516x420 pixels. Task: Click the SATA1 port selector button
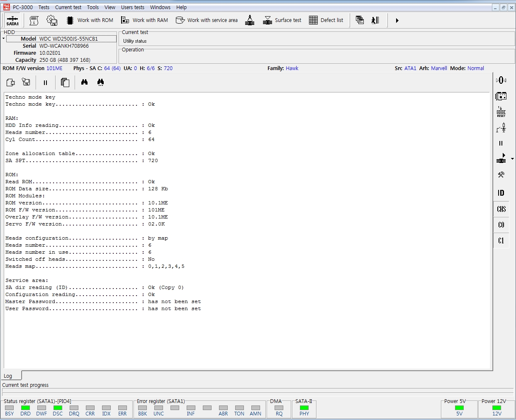click(12, 20)
